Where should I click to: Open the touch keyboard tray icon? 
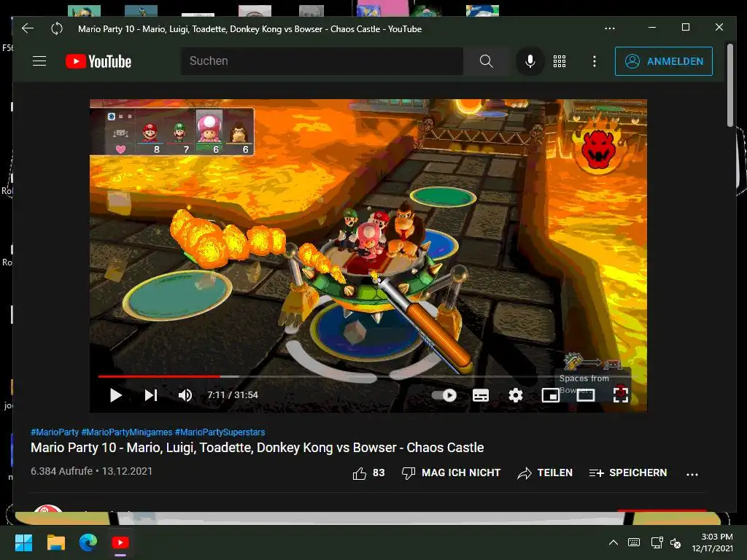634,542
